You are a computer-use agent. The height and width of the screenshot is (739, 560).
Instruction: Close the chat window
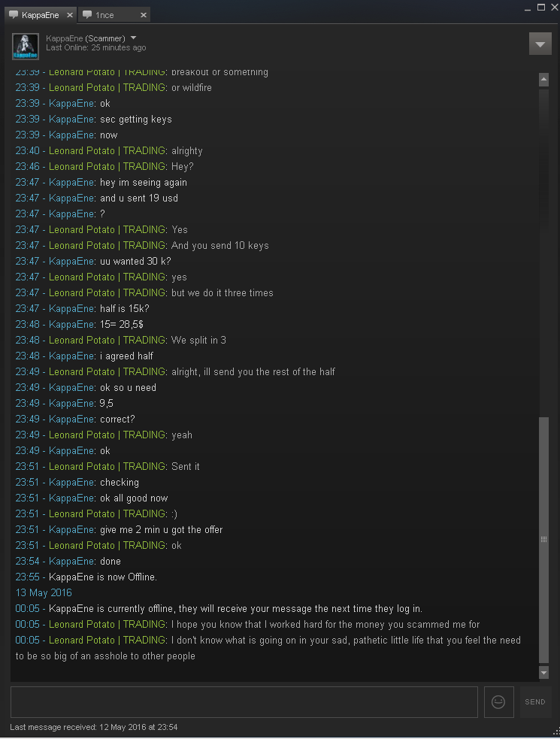[x=554, y=7]
